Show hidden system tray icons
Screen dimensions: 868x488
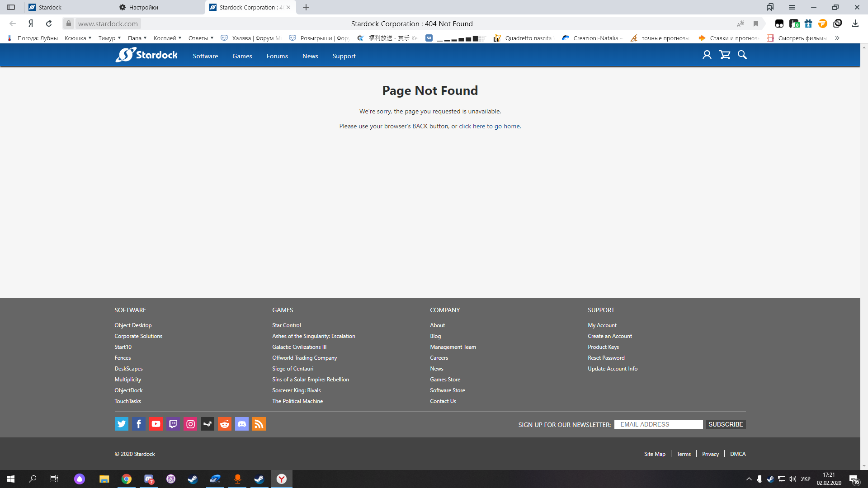[749, 479]
